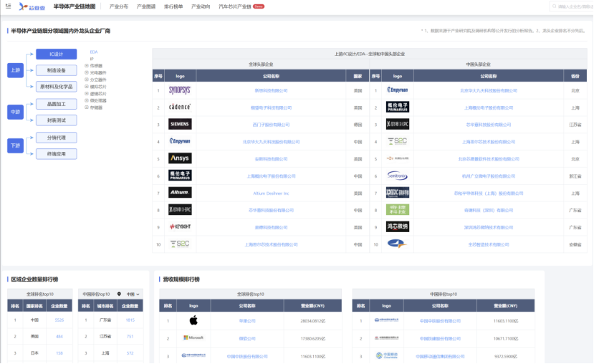Viewport: 594px width, 364px height.
Task: Select the IP tree item
Action: 92,59
